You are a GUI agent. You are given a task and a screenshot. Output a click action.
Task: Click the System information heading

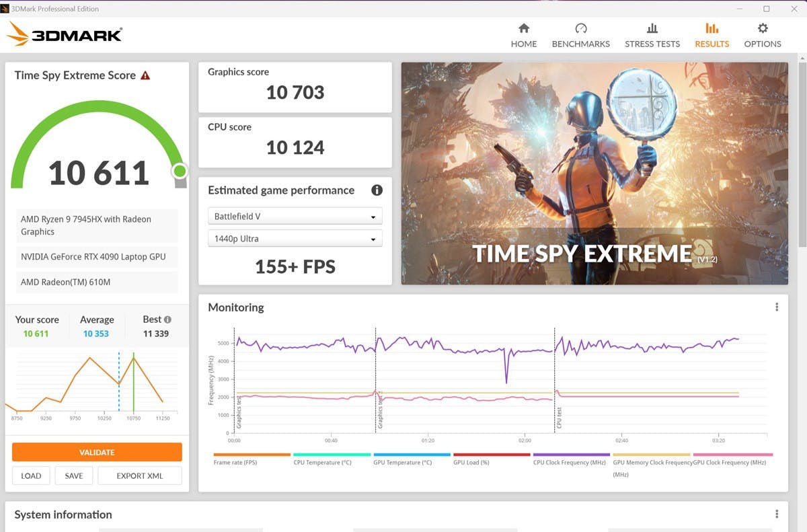coord(63,515)
